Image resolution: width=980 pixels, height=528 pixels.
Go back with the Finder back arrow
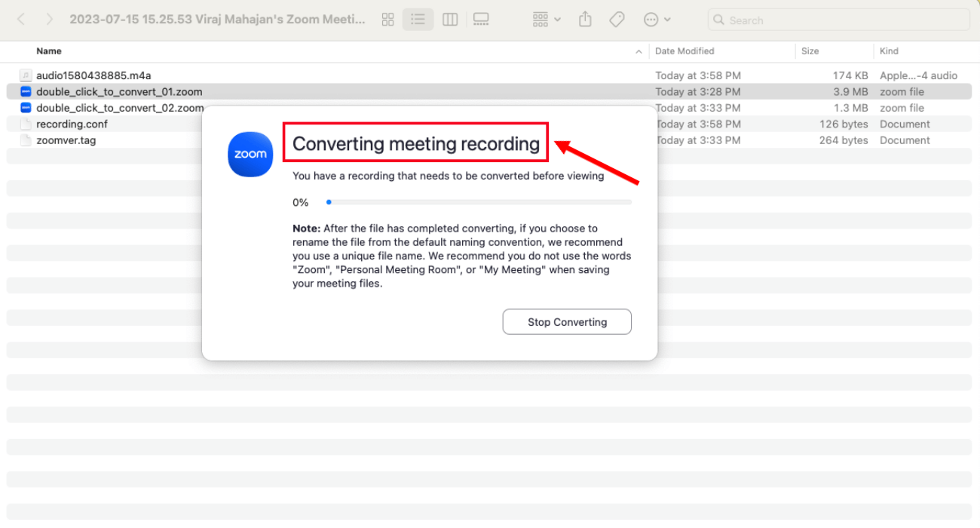(20, 20)
